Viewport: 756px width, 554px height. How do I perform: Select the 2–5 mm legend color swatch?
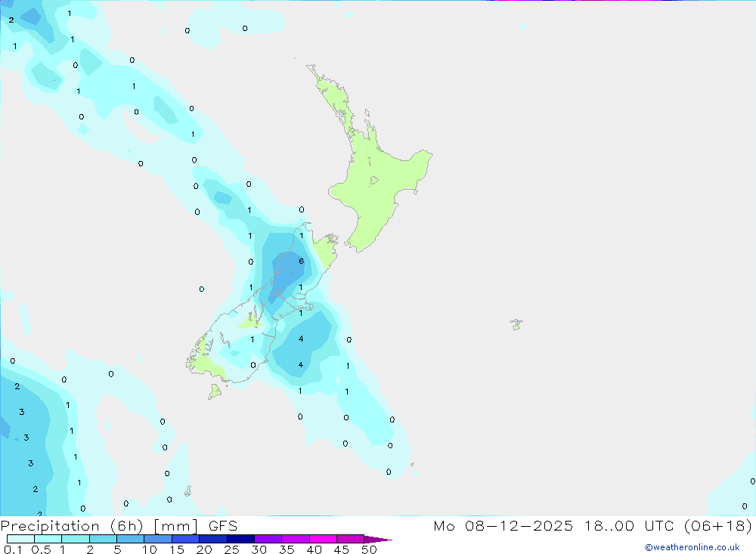point(103,539)
